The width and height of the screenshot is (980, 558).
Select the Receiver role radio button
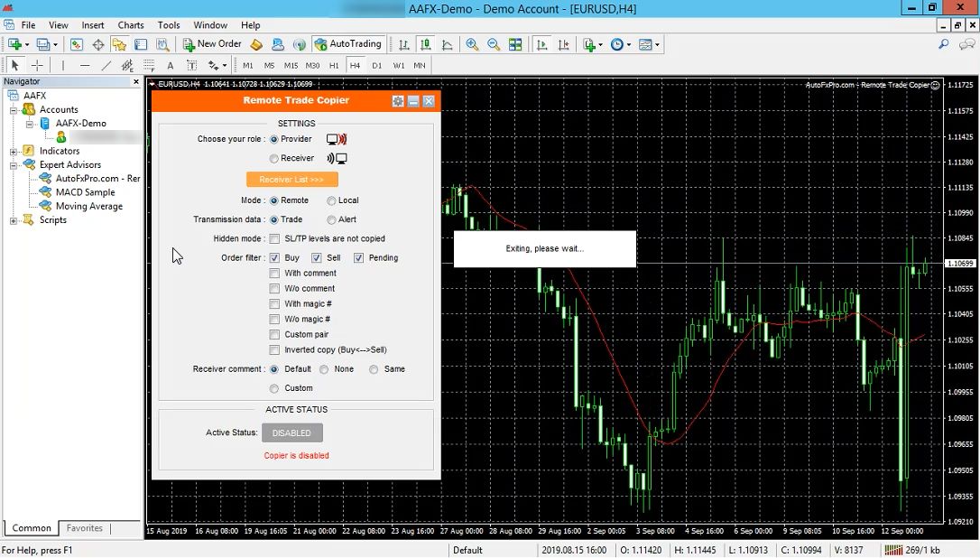coord(274,159)
